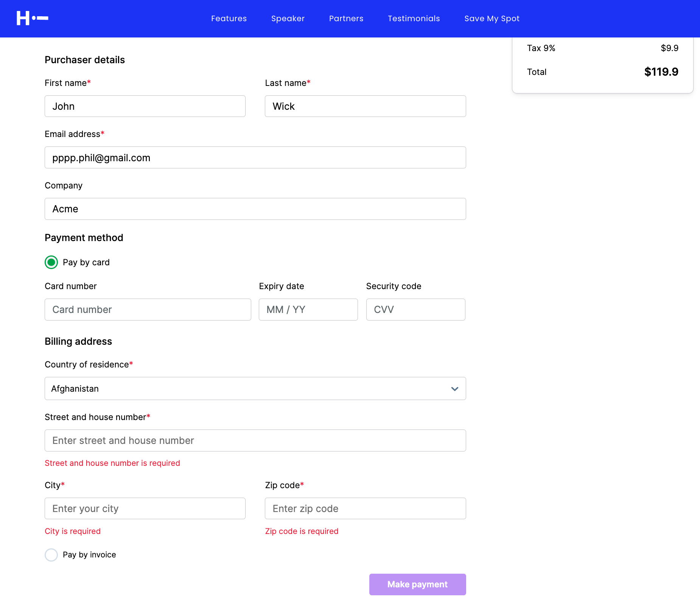Image resolution: width=700 pixels, height=607 pixels.
Task: Focus the Enter zip code field
Action: 365,509
